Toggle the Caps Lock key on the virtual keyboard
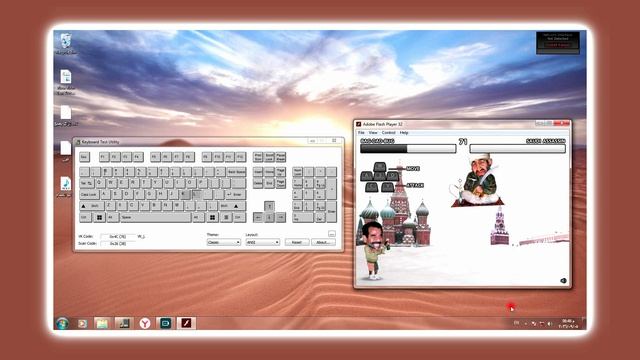The width and height of the screenshot is (640, 360). click(89, 194)
